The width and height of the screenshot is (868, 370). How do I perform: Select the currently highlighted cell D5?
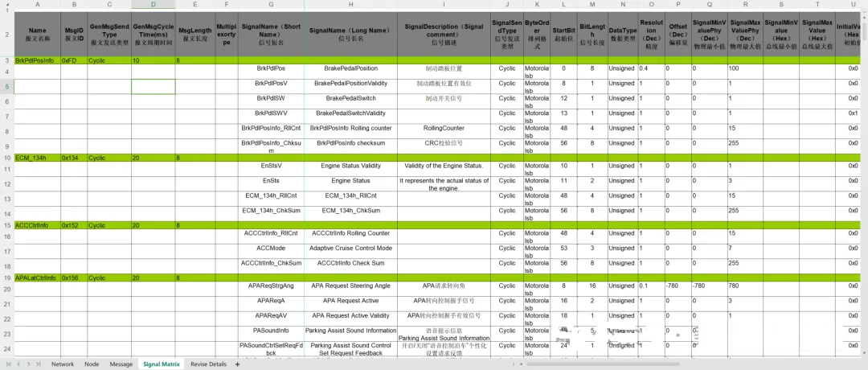(154, 86)
